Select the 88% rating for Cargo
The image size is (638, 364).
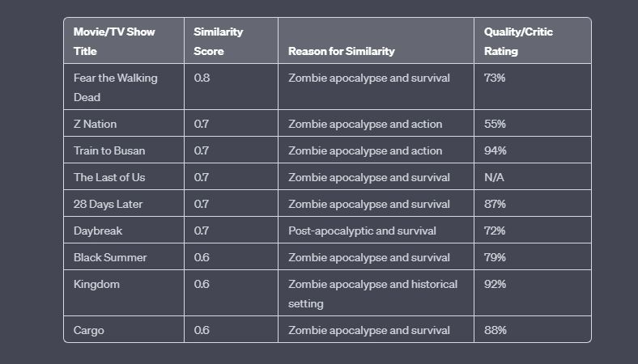[496, 330]
